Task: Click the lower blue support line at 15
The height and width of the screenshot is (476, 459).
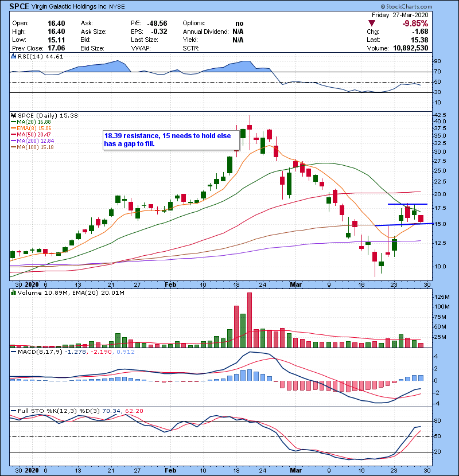Action: (404, 224)
